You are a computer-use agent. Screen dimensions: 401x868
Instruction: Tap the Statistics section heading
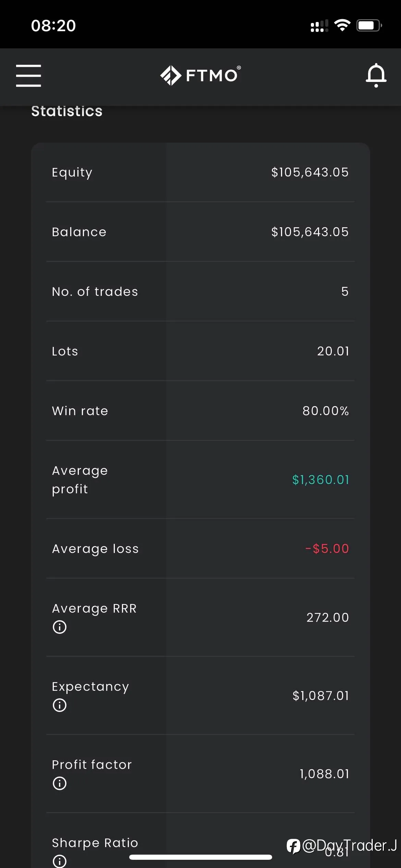tap(67, 111)
